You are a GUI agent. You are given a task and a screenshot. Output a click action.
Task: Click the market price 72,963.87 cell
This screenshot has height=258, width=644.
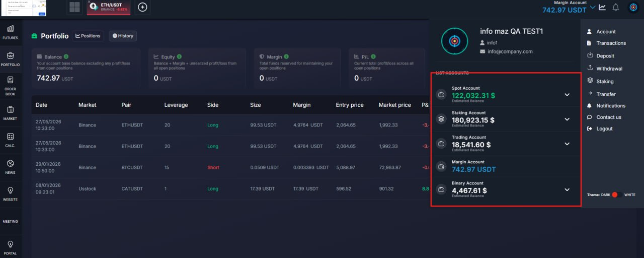click(390, 167)
